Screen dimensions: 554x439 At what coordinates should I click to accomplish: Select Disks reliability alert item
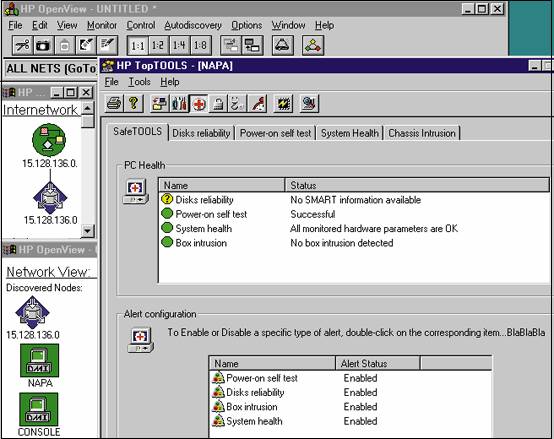click(350, 392)
